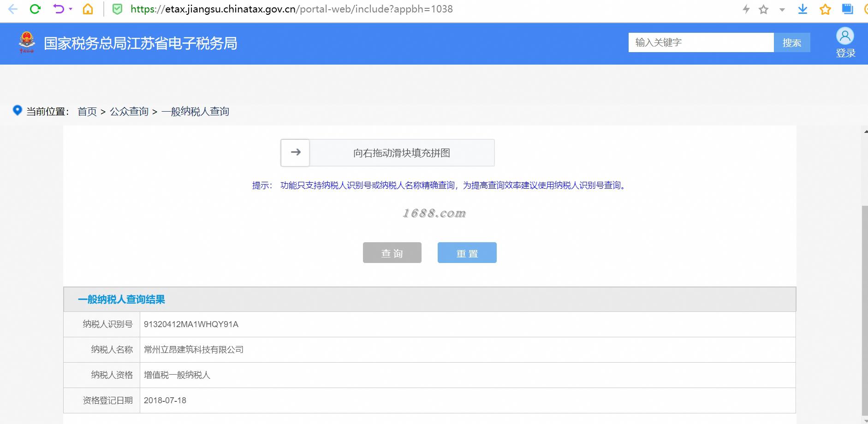Click the location pin icon

pyautogui.click(x=17, y=110)
